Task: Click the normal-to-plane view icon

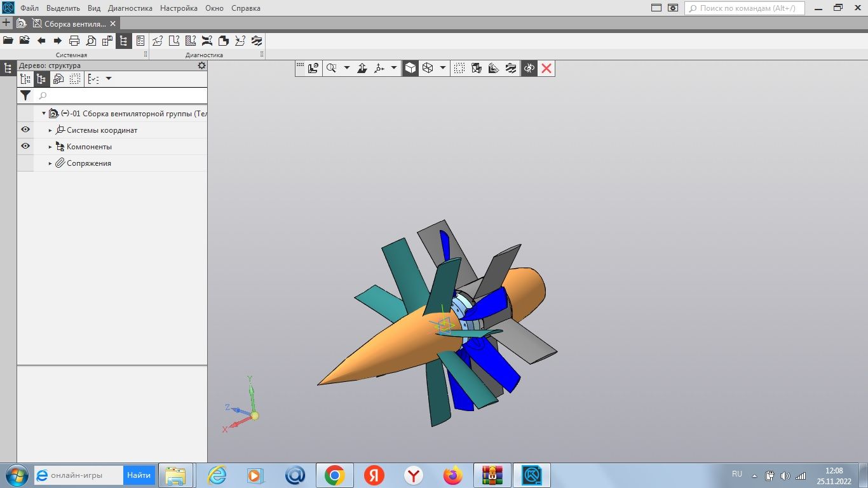Action: [x=362, y=68]
